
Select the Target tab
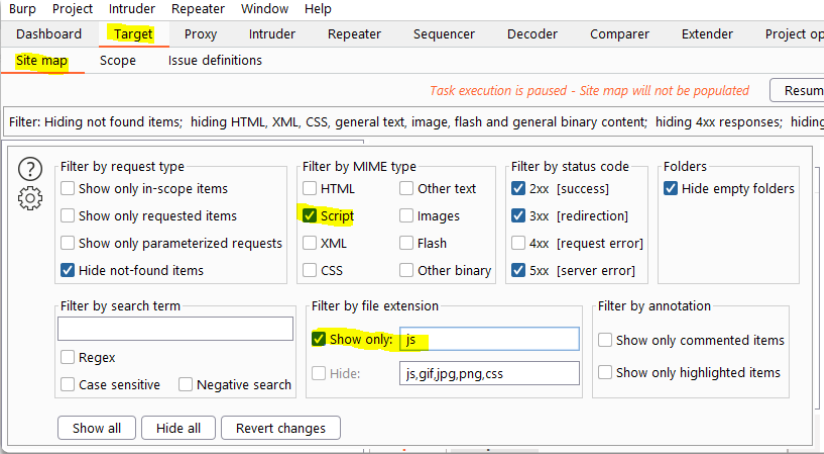(x=133, y=34)
